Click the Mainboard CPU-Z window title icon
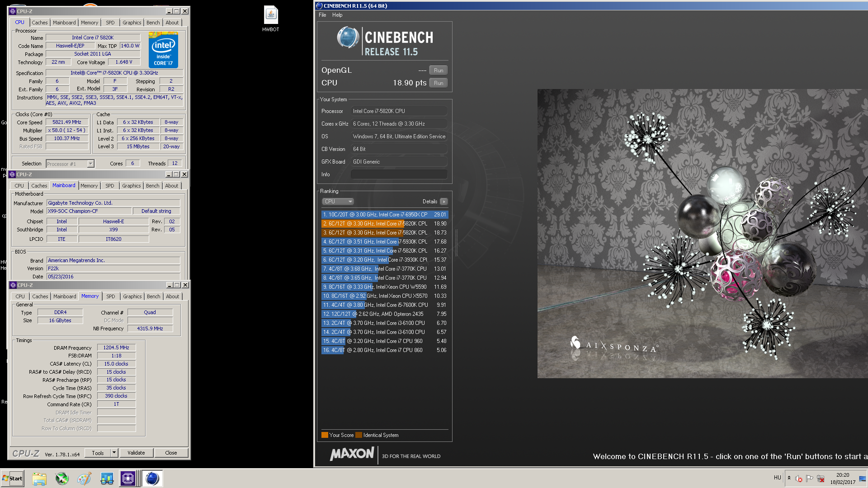 coord(13,174)
